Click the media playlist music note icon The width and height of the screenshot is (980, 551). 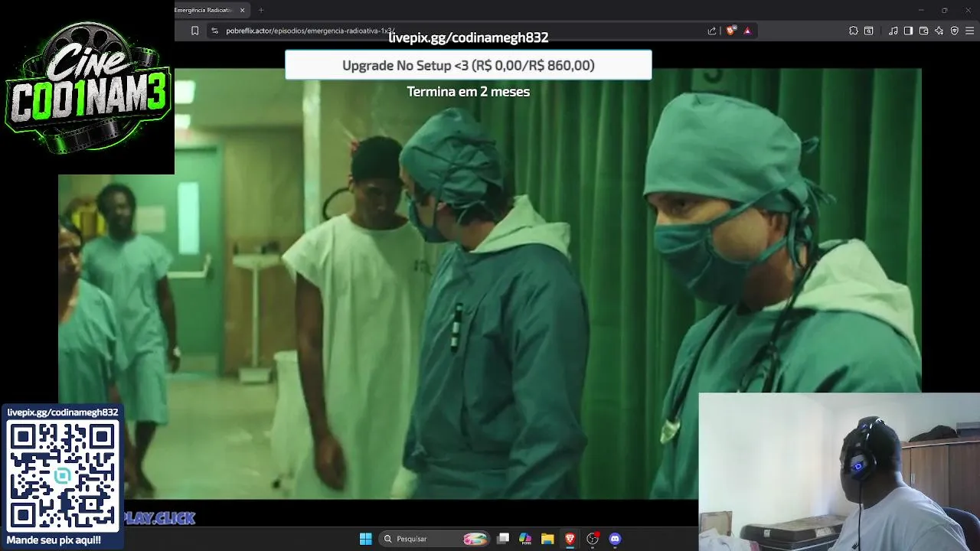(x=893, y=31)
